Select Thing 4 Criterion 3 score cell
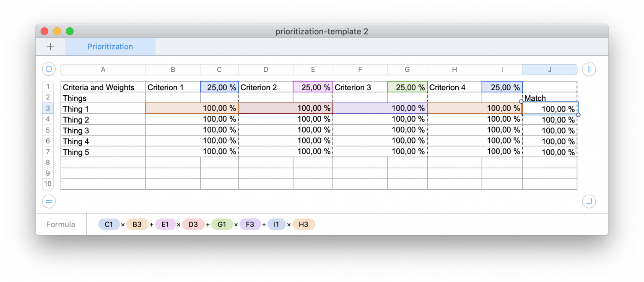The width and height of the screenshot is (644, 282). pos(380,141)
